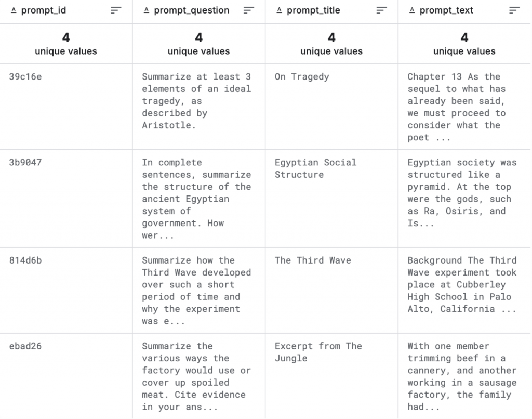This screenshot has height=419, width=532.
Task: Open sort menu for prompt_text column
Action: tap(514, 10)
